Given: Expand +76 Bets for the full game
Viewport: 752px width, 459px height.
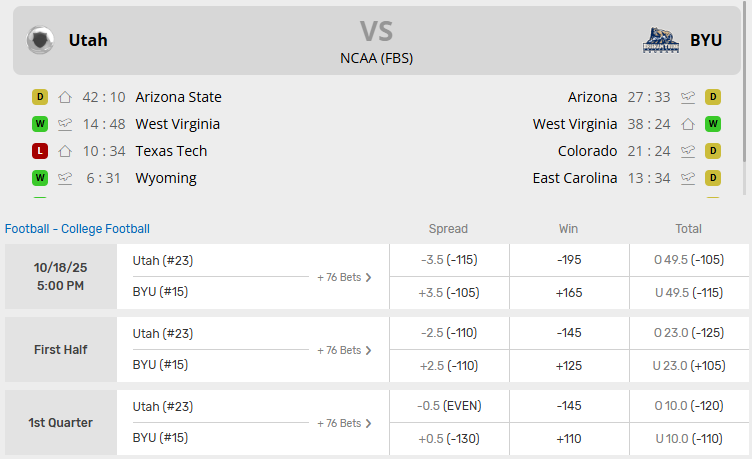Looking at the screenshot, I should pyautogui.click(x=344, y=277).
